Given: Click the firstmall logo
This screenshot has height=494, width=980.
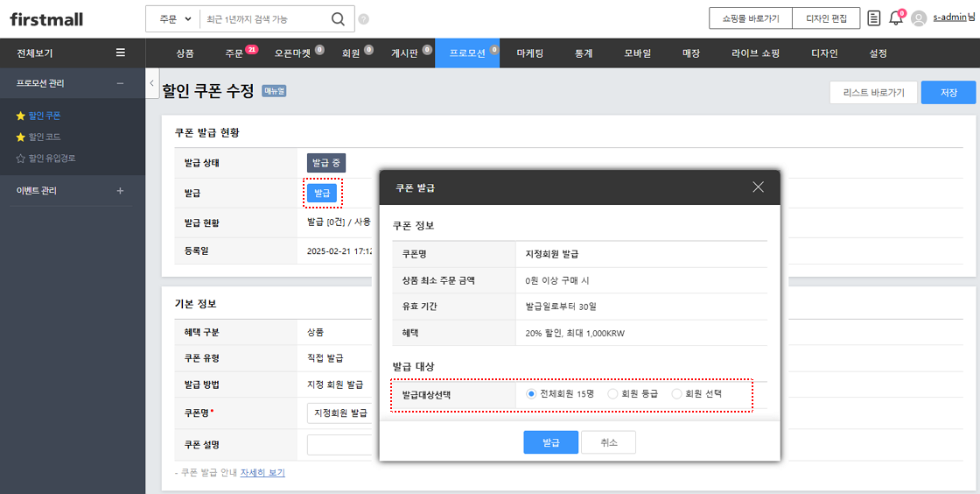Looking at the screenshot, I should (46, 18).
